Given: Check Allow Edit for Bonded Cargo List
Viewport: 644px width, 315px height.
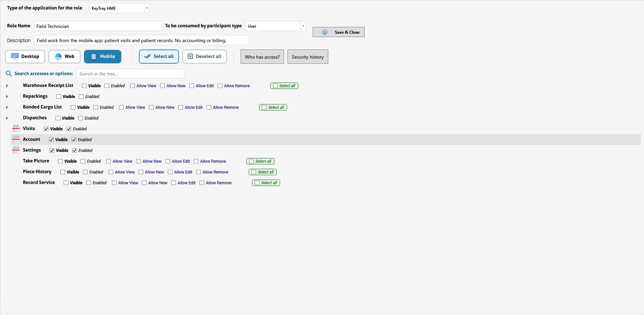Looking at the screenshot, I should [x=181, y=107].
